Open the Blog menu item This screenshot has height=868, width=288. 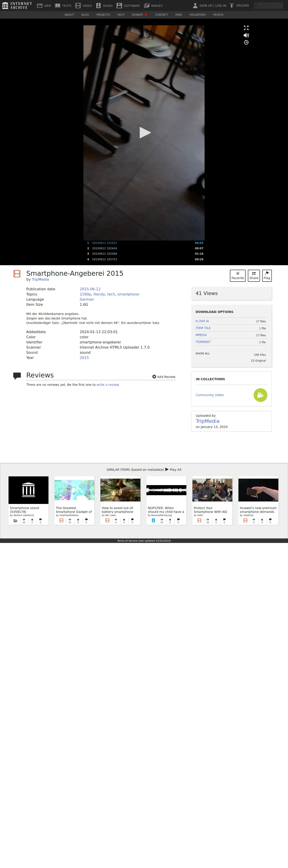coord(85,15)
